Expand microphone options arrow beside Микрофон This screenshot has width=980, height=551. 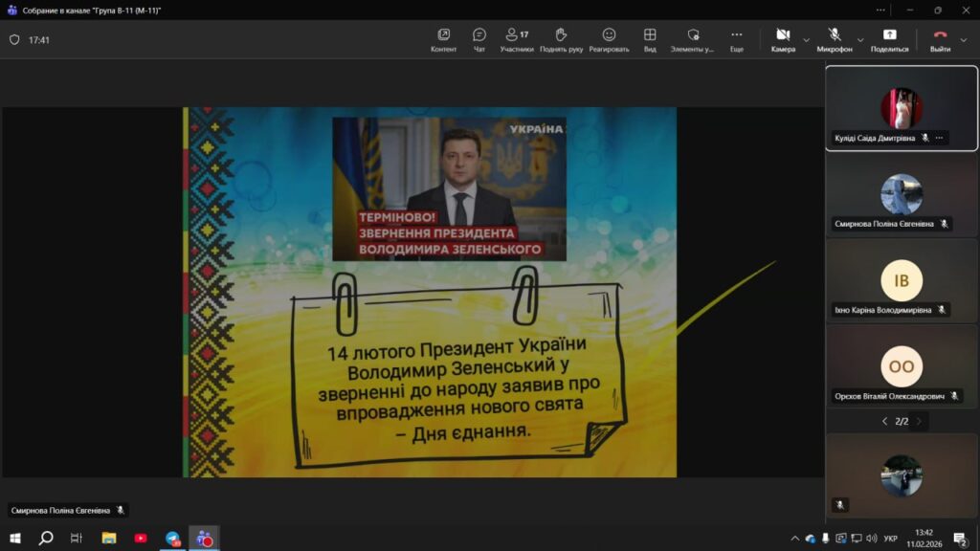(x=859, y=40)
